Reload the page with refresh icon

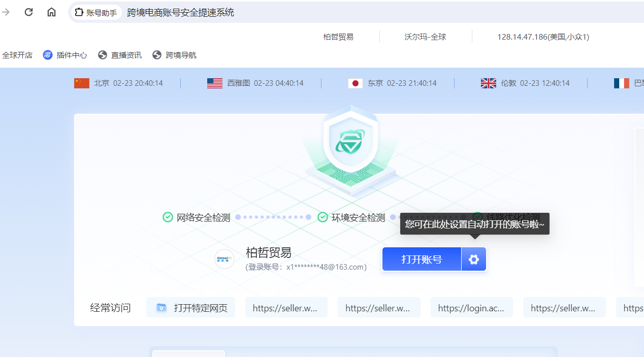point(28,12)
